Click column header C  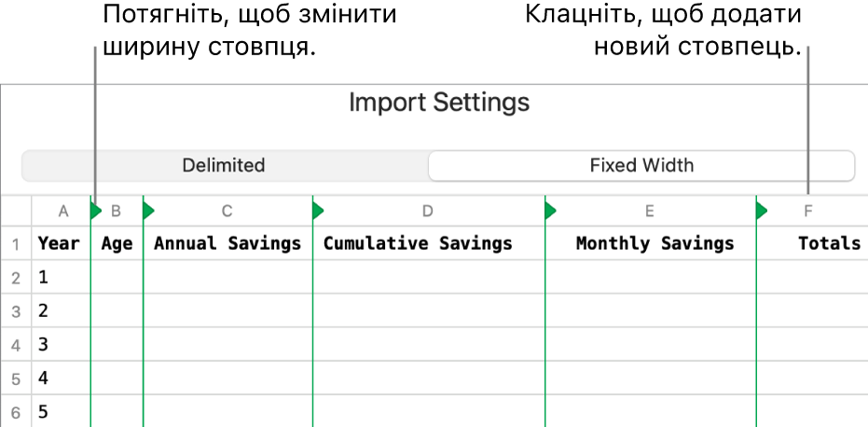pos(227,212)
